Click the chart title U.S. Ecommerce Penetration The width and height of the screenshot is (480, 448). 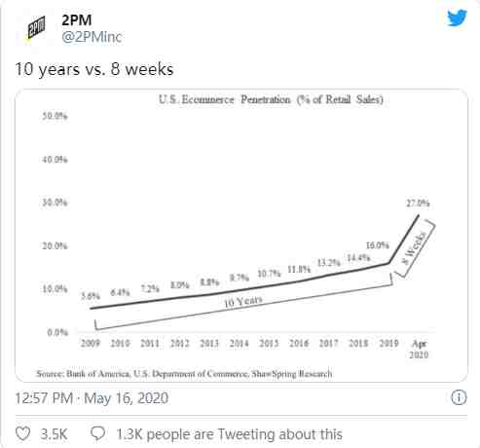click(x=271, y=99)
